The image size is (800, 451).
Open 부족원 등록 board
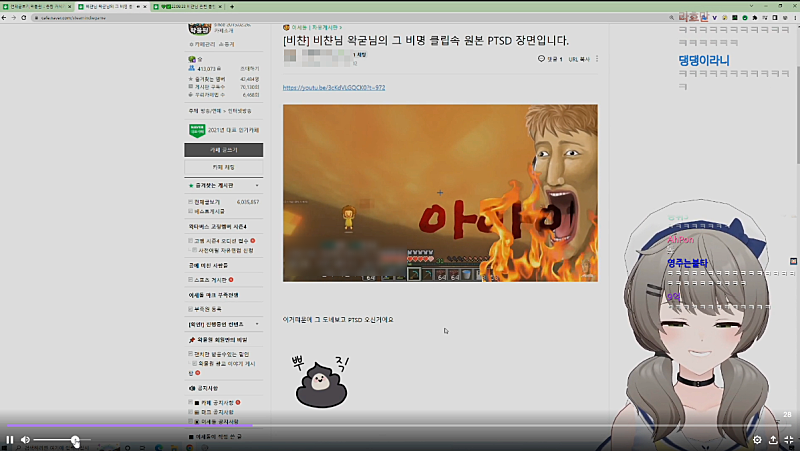pos(208,309)
